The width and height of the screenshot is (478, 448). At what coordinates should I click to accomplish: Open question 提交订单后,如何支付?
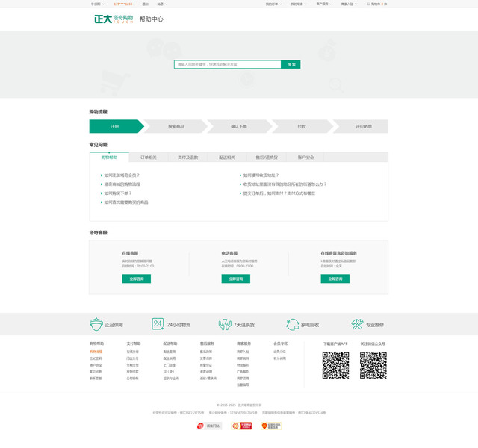[x=279, y=193]
